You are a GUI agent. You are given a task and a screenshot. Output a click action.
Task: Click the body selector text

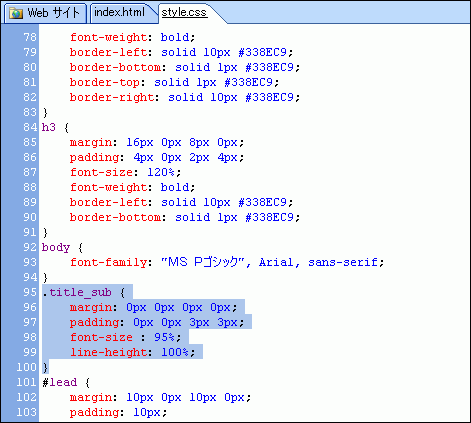56,248
